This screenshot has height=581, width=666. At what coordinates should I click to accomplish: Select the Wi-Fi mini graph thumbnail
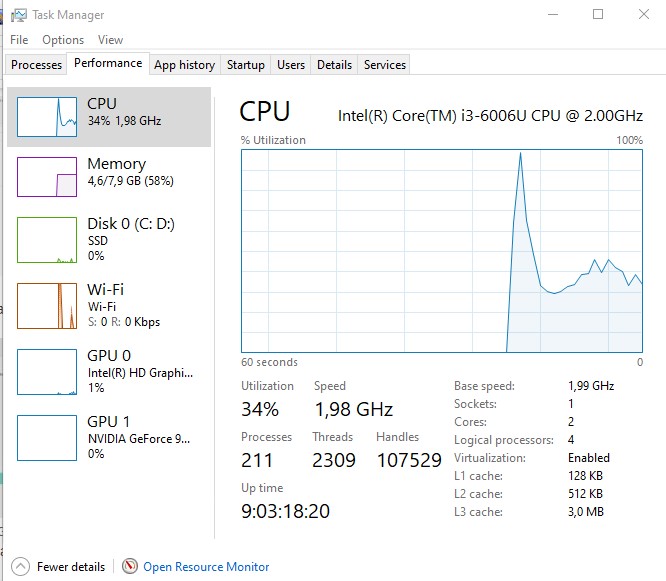(47, 306)
